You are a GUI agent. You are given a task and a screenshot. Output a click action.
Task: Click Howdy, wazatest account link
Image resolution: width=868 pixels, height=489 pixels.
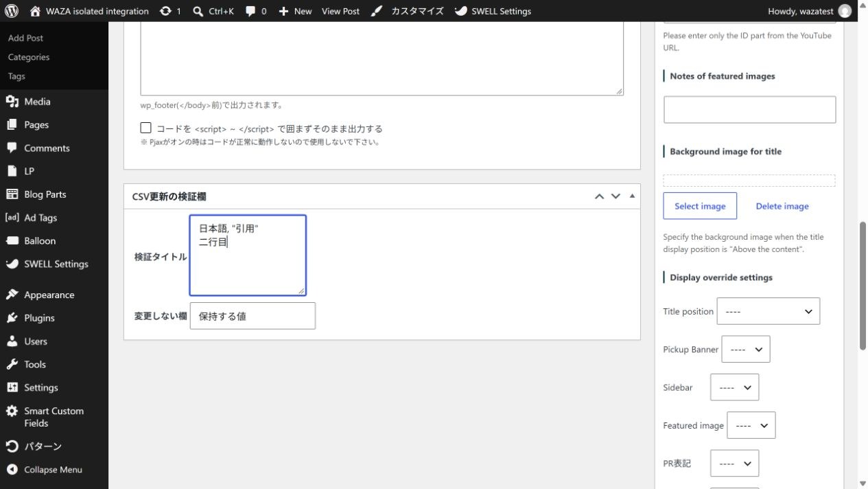click(x=800, y=11)
